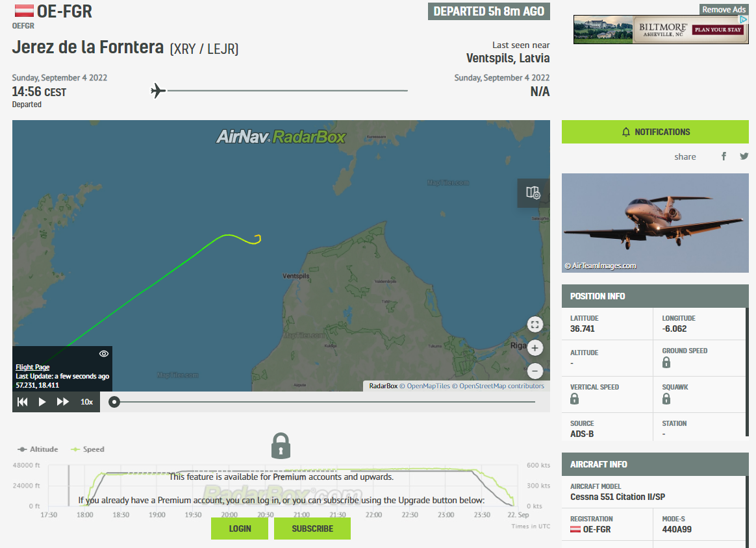The height and width of the screenshot is (548, 756).
Task: Click the airplane icon on route line
Action: point(158,91)
